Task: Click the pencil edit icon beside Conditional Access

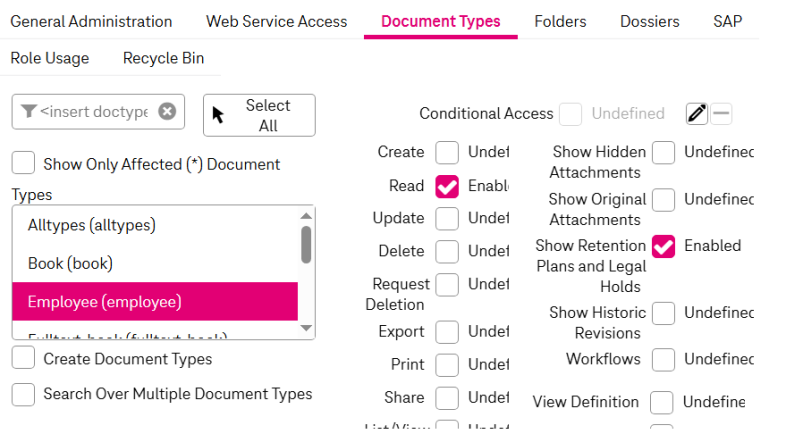Action: (x=697, y=114)
